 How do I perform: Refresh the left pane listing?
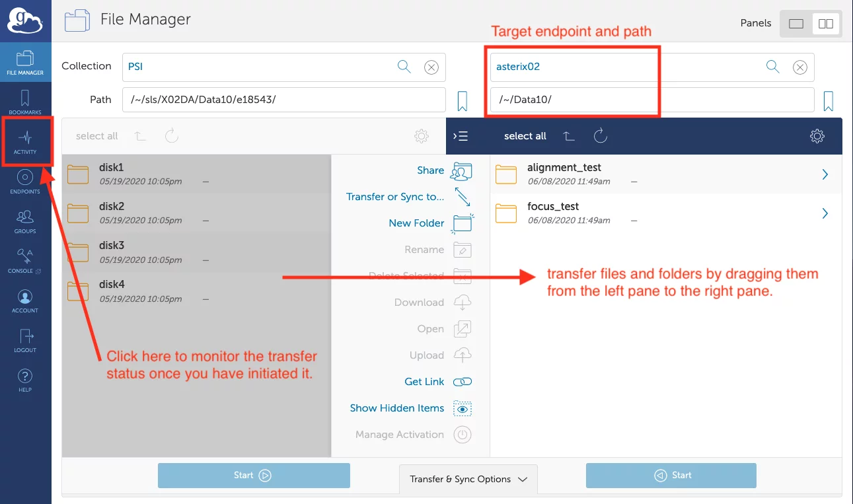tap(172, 136)
